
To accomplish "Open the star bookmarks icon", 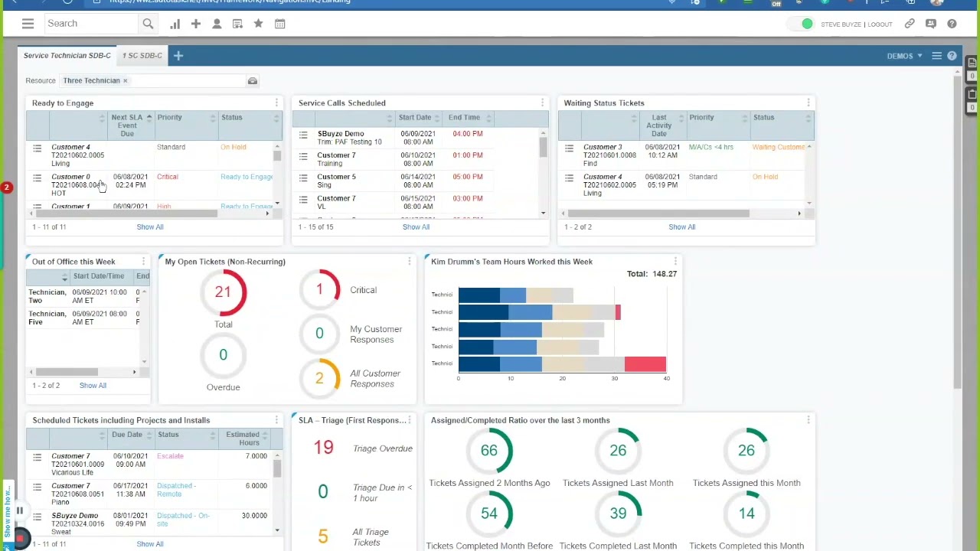I will click(259, 24).
